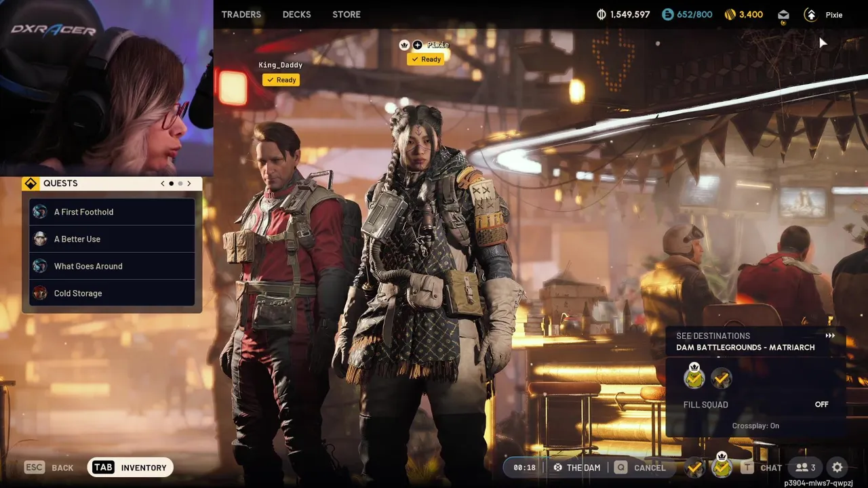Select the second quests page dot
This screenshot has width=868, height=488.
click(180, 184)
